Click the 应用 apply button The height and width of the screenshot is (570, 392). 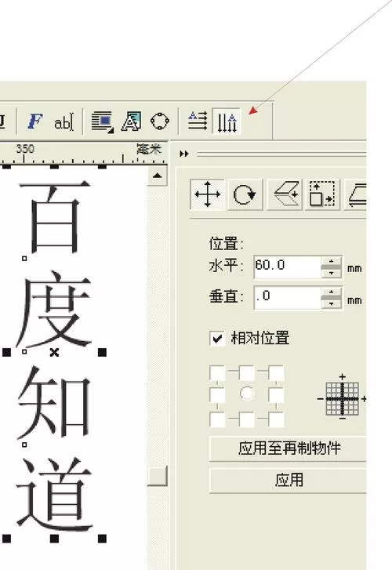(x=288, y=480)
